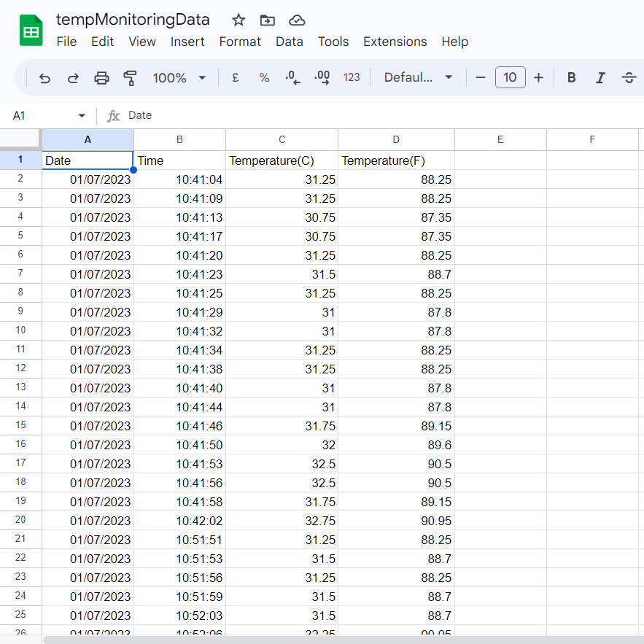Open the Google Sheets home icon
644x644 pixels.
tap(31, 30)
